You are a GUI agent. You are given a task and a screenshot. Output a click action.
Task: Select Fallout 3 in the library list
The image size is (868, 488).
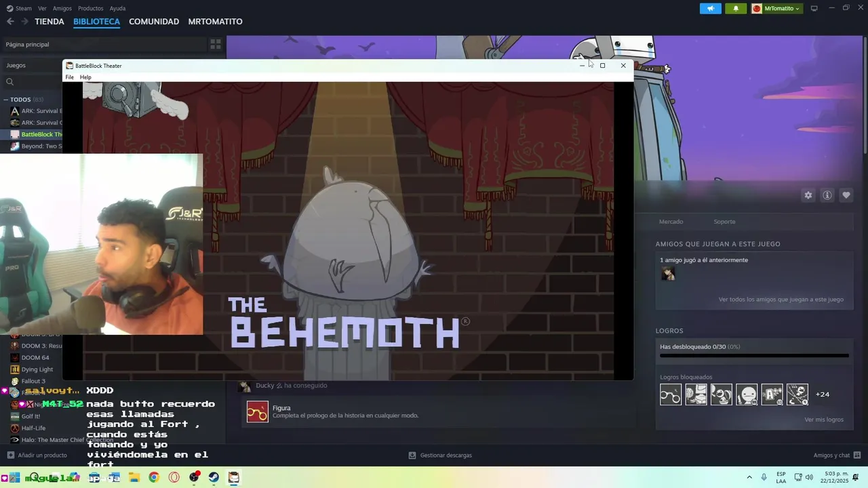click(33, 381)
